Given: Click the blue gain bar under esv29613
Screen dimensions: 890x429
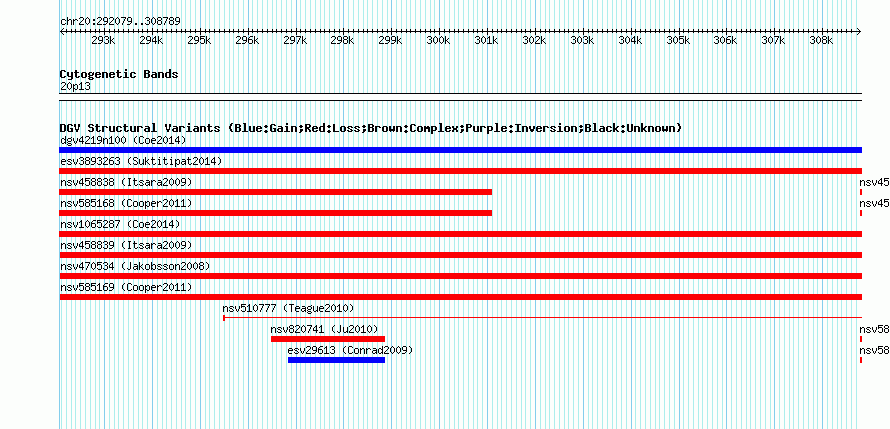Looking at the screenshot, I should 337,360.
